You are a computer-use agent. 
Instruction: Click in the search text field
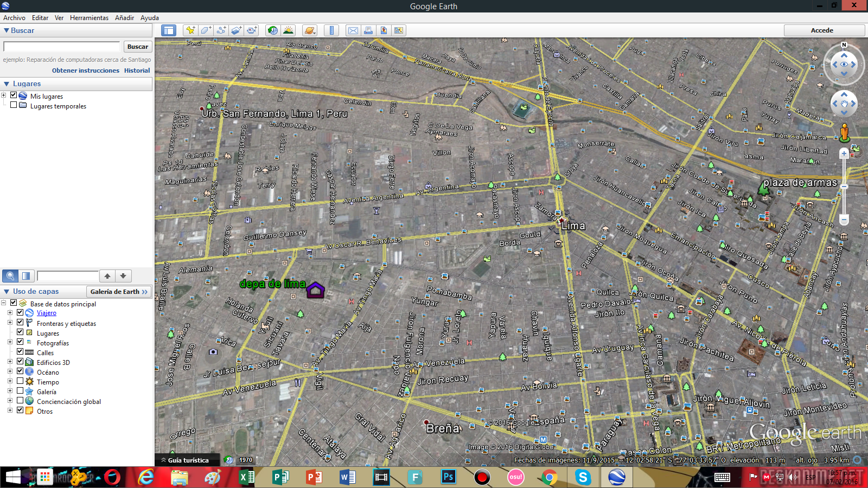coord(61,47)
